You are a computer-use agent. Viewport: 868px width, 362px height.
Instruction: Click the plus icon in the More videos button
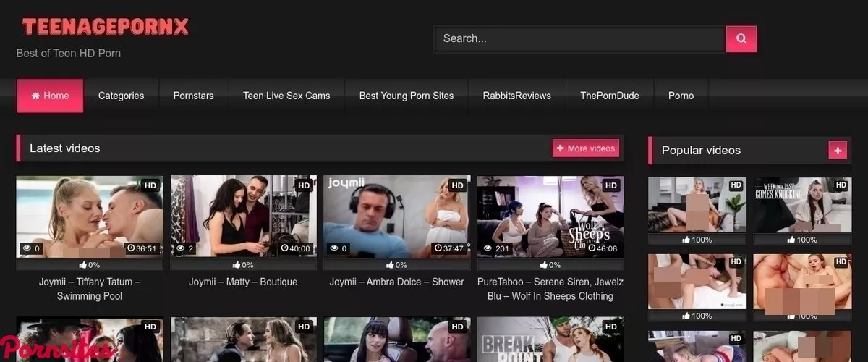[x=561, y=148]
